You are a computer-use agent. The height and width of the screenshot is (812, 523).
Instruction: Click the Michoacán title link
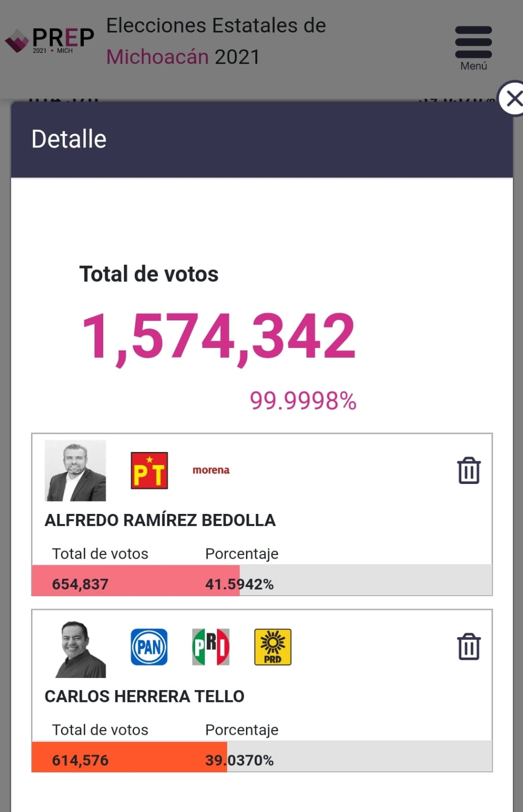(158, 57)
